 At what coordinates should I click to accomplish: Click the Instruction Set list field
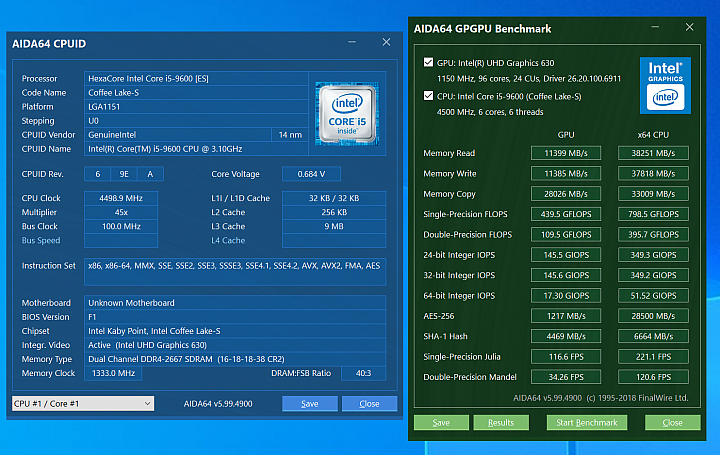(235, 272)
